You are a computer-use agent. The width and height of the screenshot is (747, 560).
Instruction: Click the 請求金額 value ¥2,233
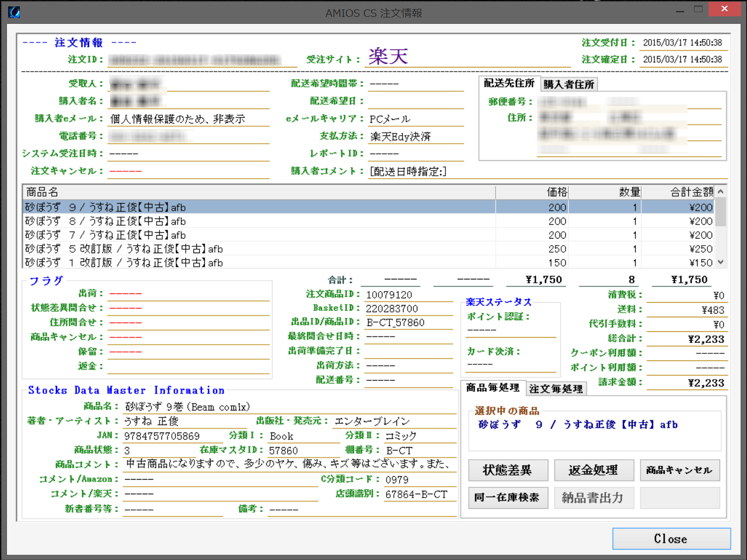click(686, 383)
